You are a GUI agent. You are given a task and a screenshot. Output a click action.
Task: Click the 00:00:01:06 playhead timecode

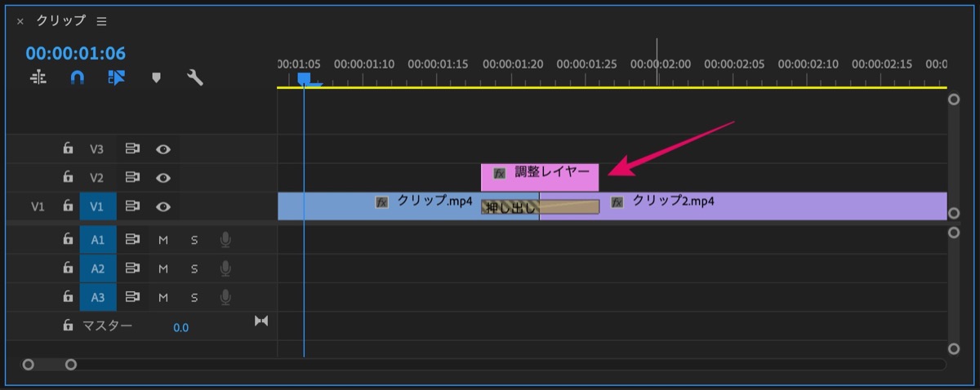[x=75, y=54]
